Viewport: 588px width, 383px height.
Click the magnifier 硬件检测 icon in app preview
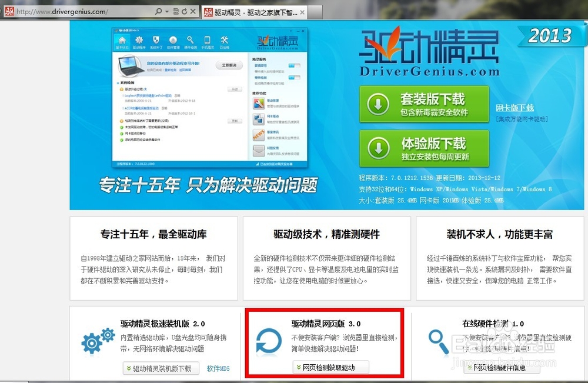pos(190,40)
